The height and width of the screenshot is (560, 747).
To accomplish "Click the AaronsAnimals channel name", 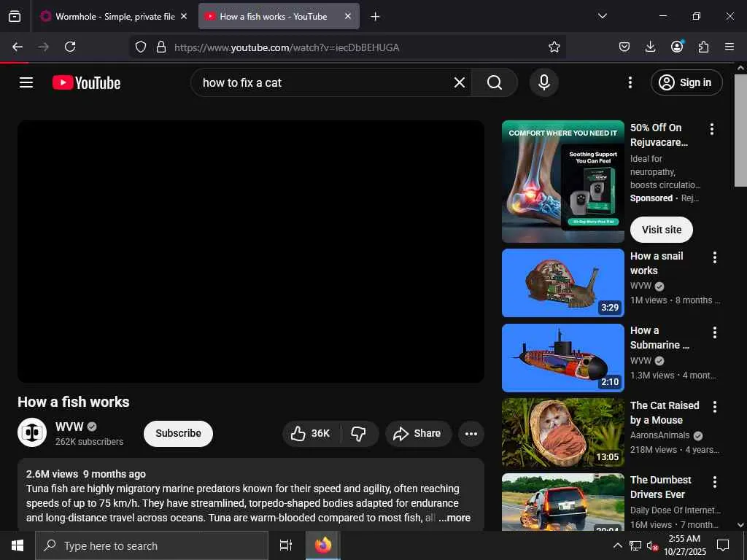I will tap(659, 435).
